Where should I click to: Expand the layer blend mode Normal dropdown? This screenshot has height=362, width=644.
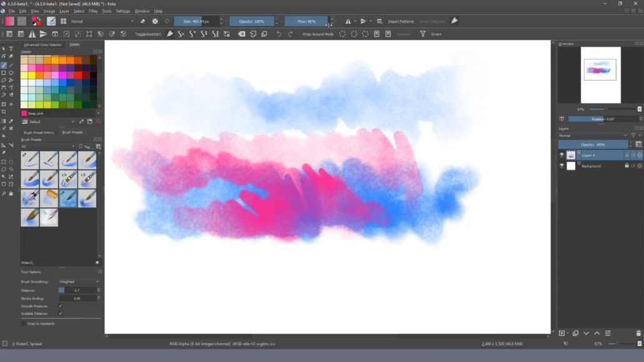tap(593, 136)
